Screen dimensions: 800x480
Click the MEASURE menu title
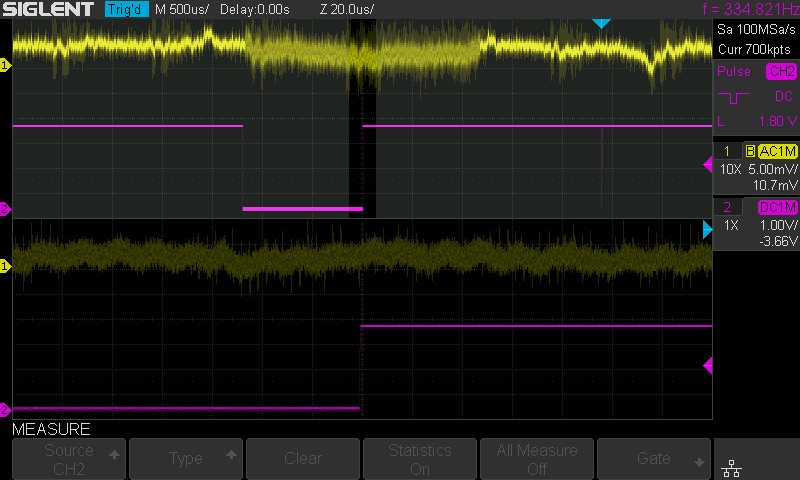pos(51,430)
